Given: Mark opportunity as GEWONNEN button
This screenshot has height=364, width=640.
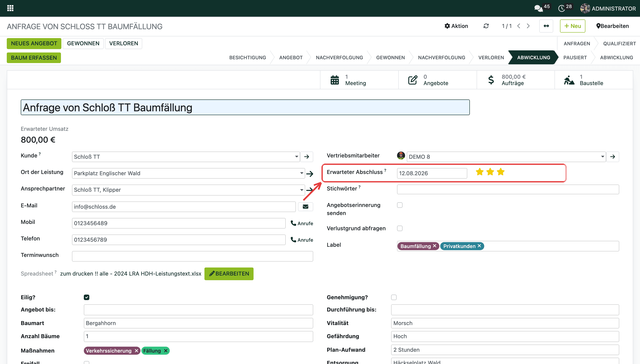Looking at the screenshot, I should pos(83,44).
